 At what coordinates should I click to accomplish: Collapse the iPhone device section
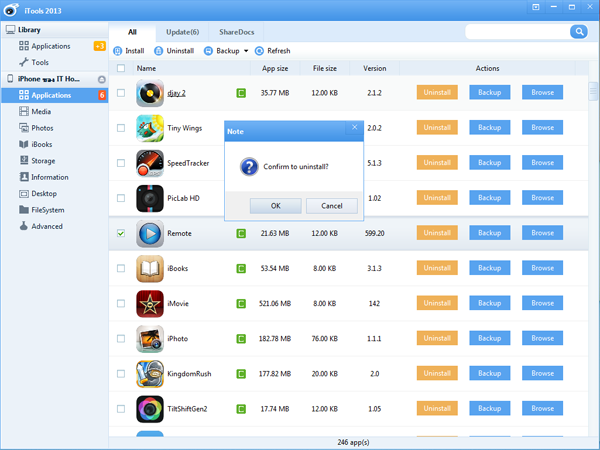tap(101, 78)
